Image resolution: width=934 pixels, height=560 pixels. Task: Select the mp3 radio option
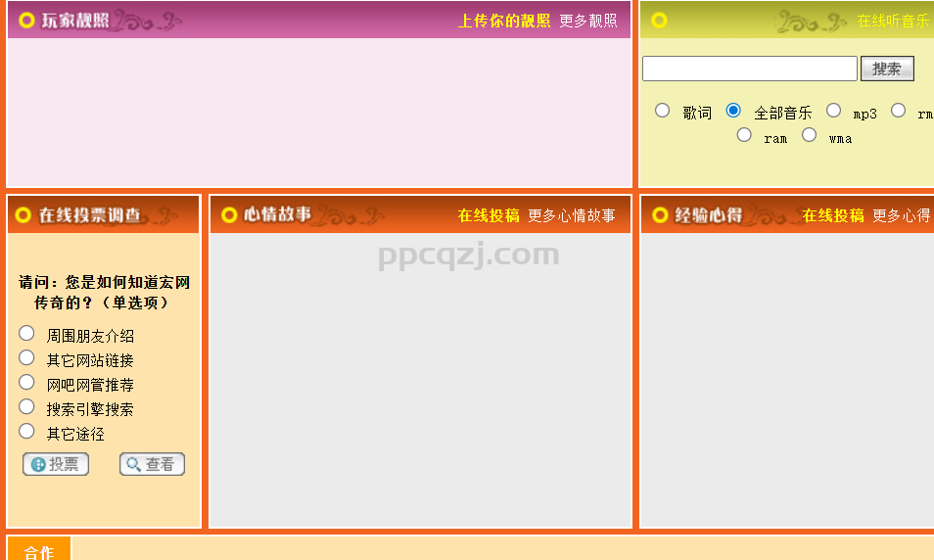[833, 111]
